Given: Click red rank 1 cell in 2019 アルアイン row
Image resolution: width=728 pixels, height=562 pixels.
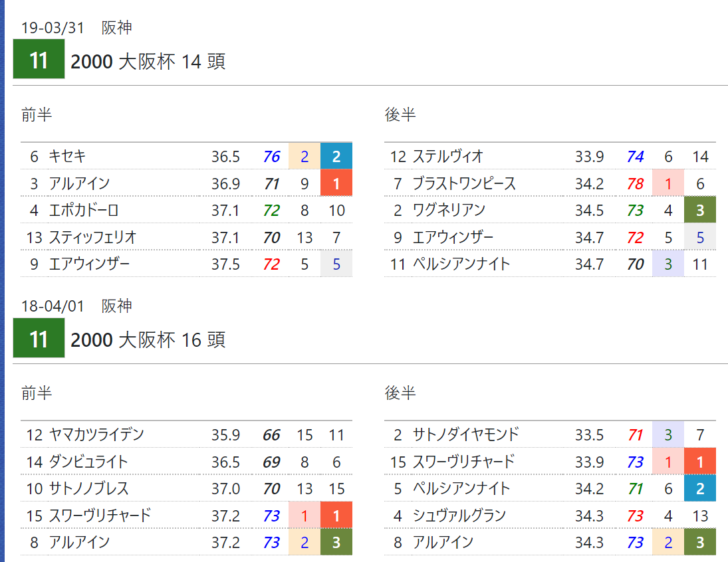Looking at the screenshot, I should (336, 183).
